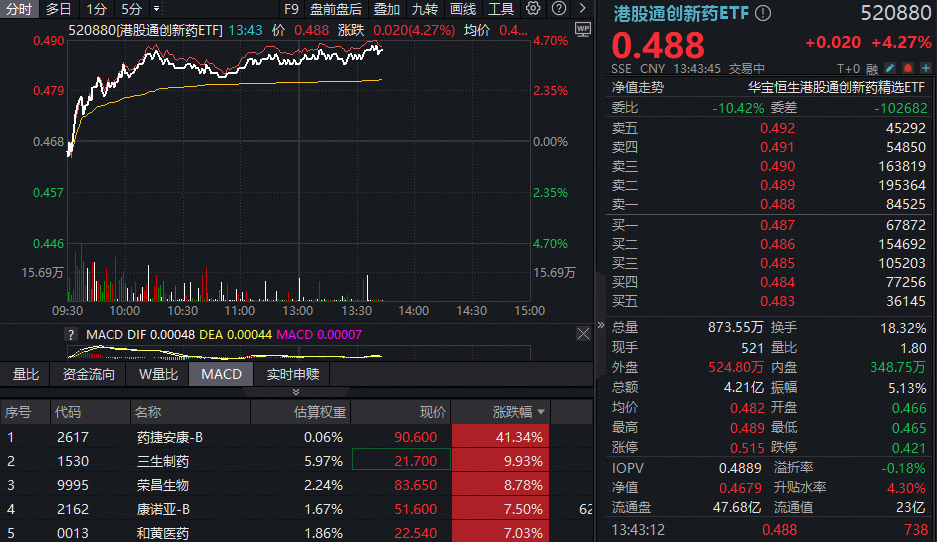Switch to the 资金流向 tab
The image size is (937, 542).
pos(89,374)
